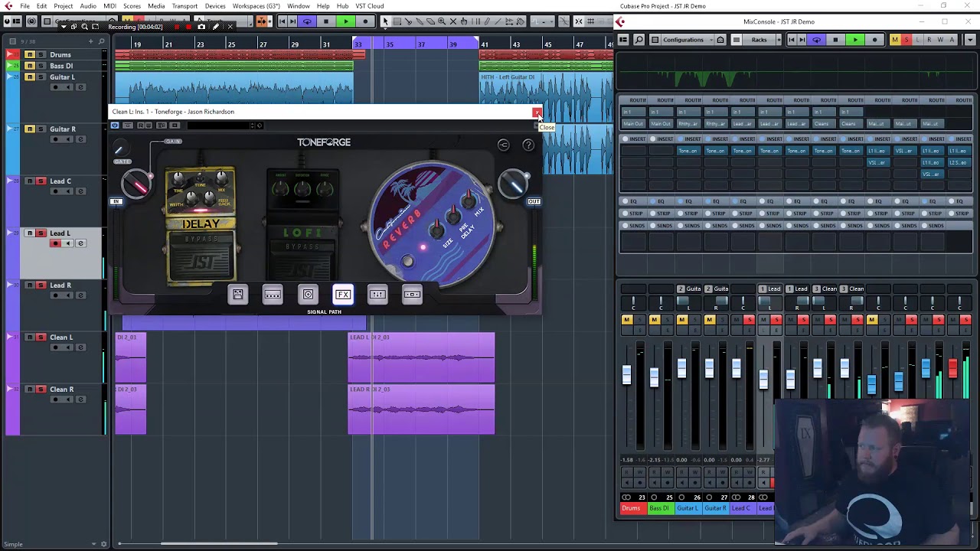Click Stop in the project window toolbar
980x551 pixels.
tap(326, 21)
